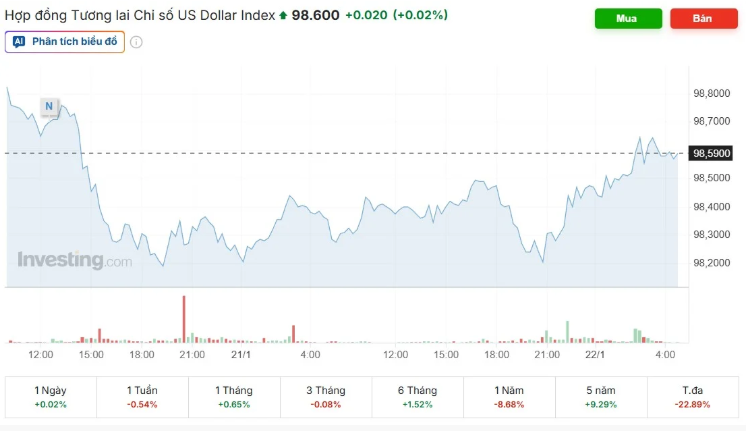Choose the 1 Năm time range
746x431 pixels.
pyautogui.click(x=509, y=397)
